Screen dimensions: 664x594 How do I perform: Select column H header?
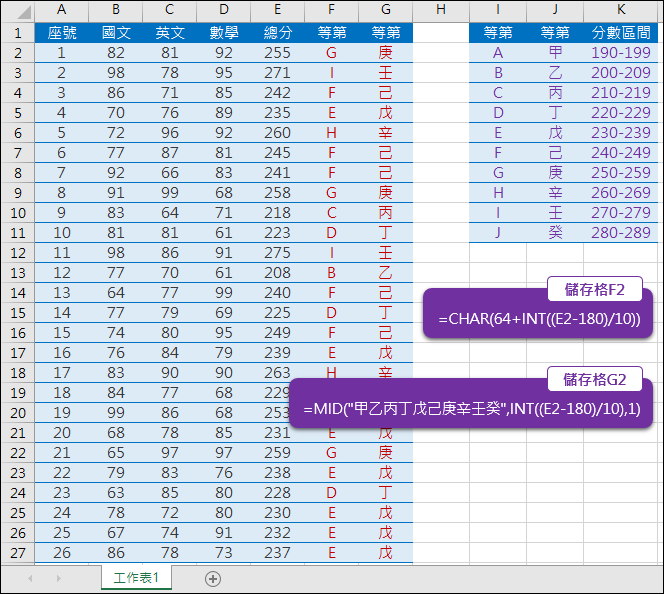tap(441, 10)
